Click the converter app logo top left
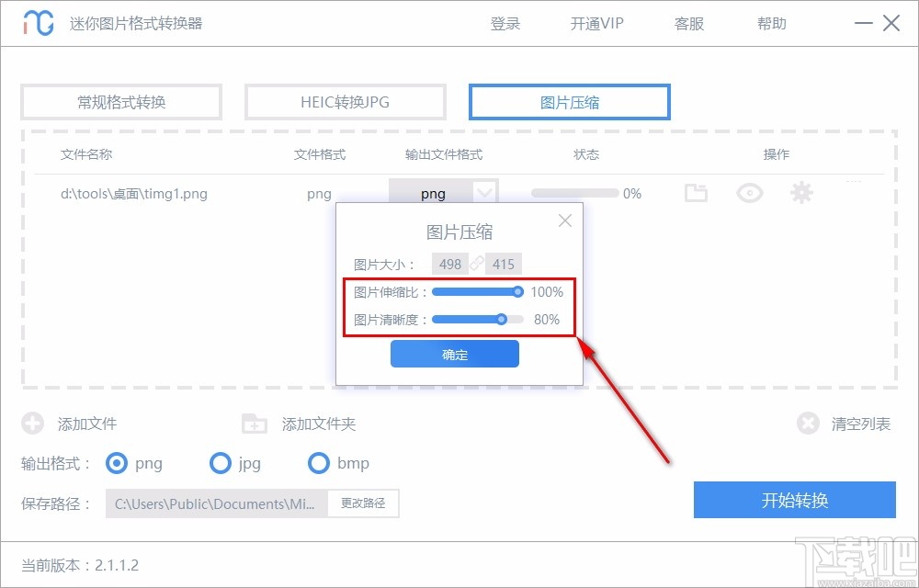Image resolution: width=919 pixels, height=588 pixels. pos(35,22)
